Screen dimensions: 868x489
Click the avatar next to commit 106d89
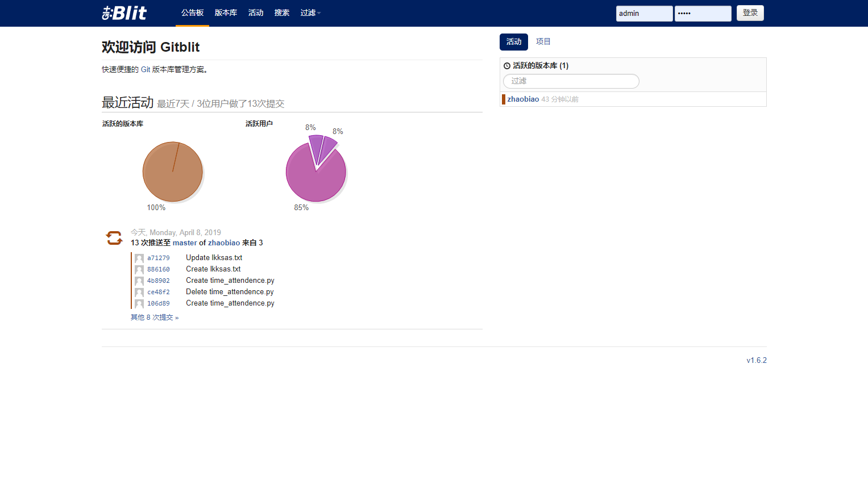139,304
